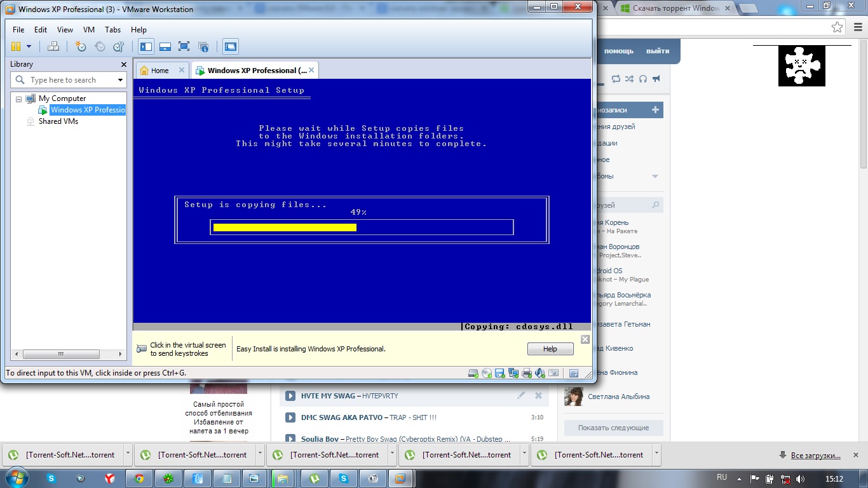
Task: Open the VM menu
Action: click(x=89, y=30)
